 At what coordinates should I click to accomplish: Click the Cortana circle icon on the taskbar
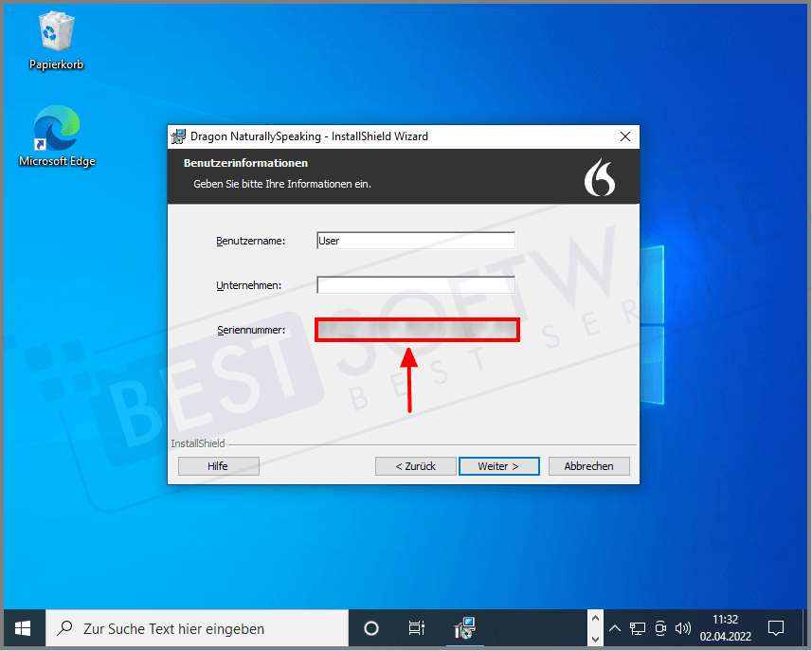coord(371,628)
